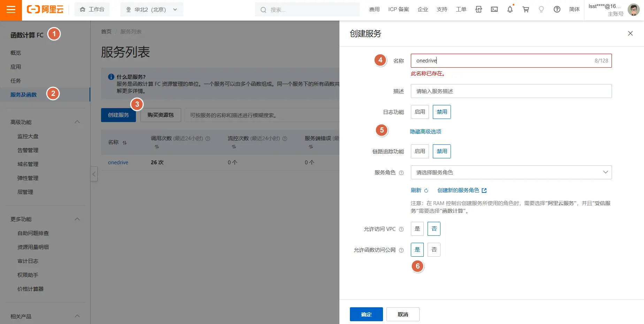The height and width of the screenshot is (324, 644).
Task: Click the 购买资源包 button
Action: (161, 115)
